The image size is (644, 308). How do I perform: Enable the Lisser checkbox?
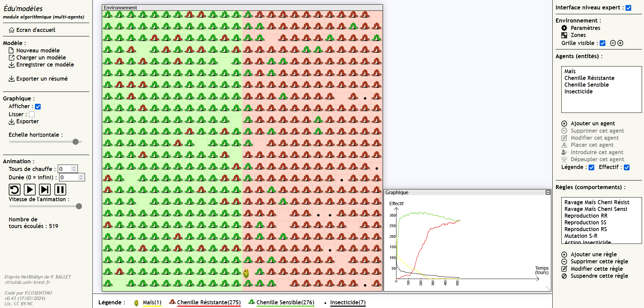pyautogui.click(x=32, y=115)
